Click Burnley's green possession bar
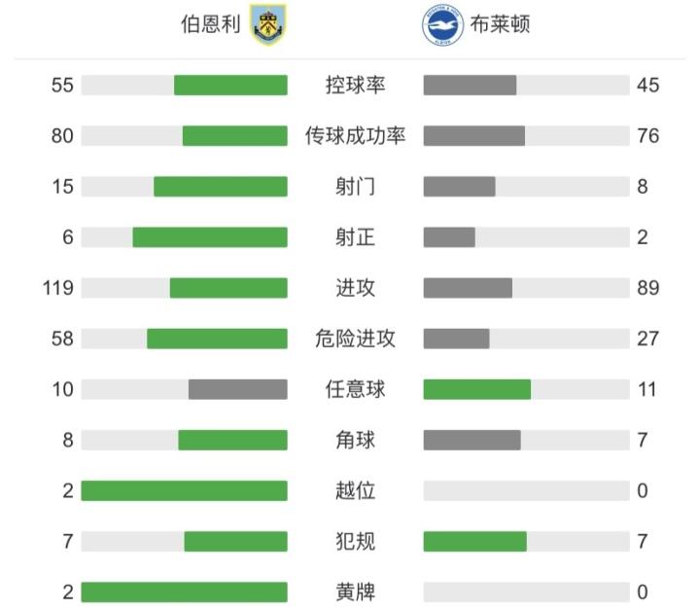The image size is (700, 611). click(230, 86)
